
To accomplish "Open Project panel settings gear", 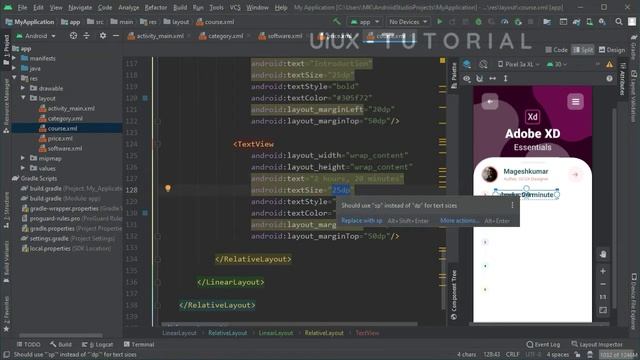I will pyautogui.click(x=103, y=36).
